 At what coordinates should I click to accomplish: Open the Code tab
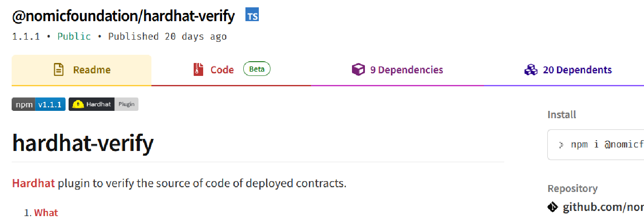tap(231, 70)
